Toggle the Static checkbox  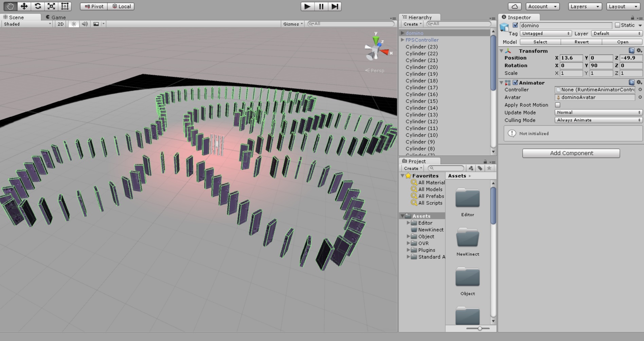click(x=618, y=25)
